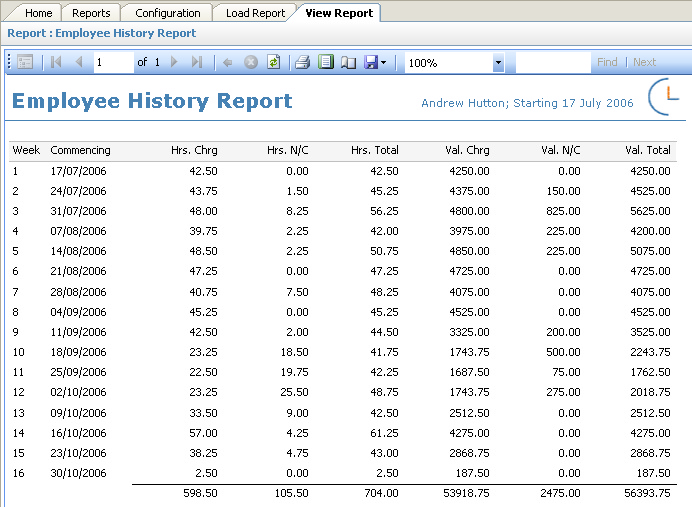The height and width of the screenshot is (507, 692).
Task: Go to previous page arrow
Action: (79, 62)
